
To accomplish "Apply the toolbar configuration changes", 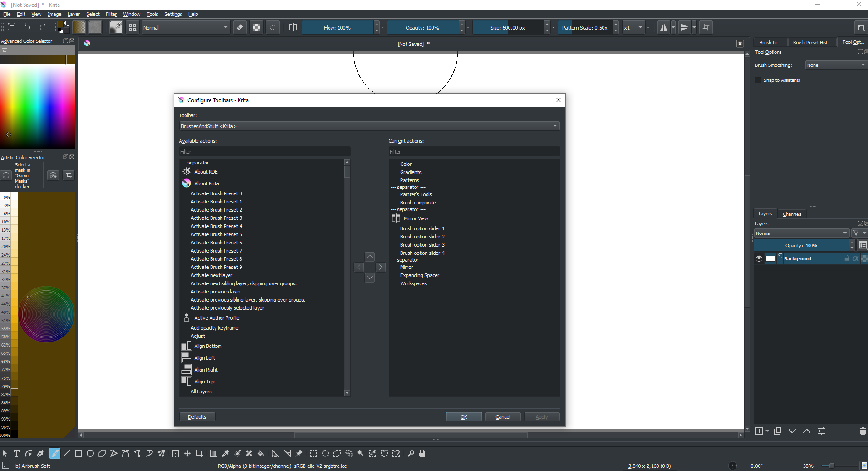I will pos(542,416).
